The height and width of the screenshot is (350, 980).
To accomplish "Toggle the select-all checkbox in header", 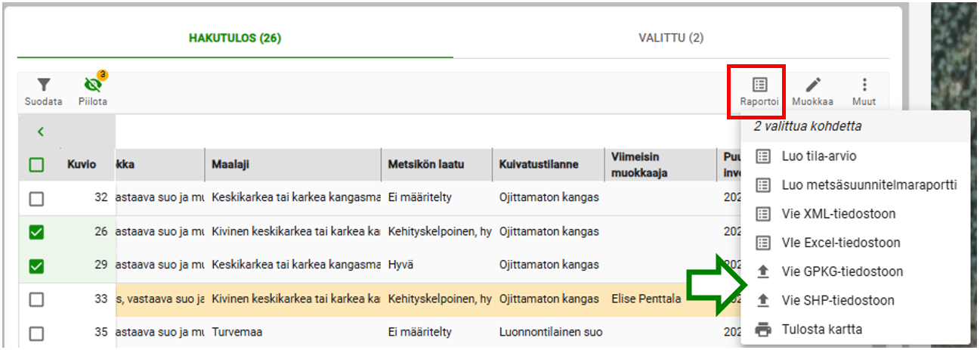I will [36, 164].
